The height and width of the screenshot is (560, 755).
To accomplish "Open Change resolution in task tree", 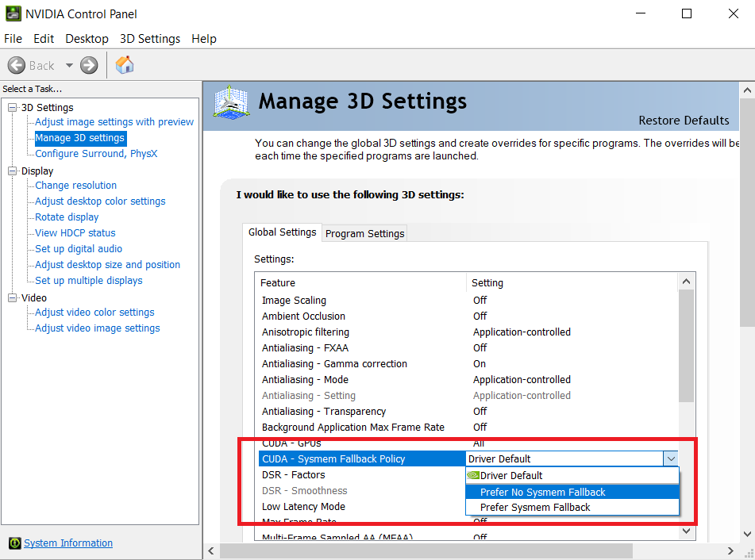I will [x=75, y=186].
